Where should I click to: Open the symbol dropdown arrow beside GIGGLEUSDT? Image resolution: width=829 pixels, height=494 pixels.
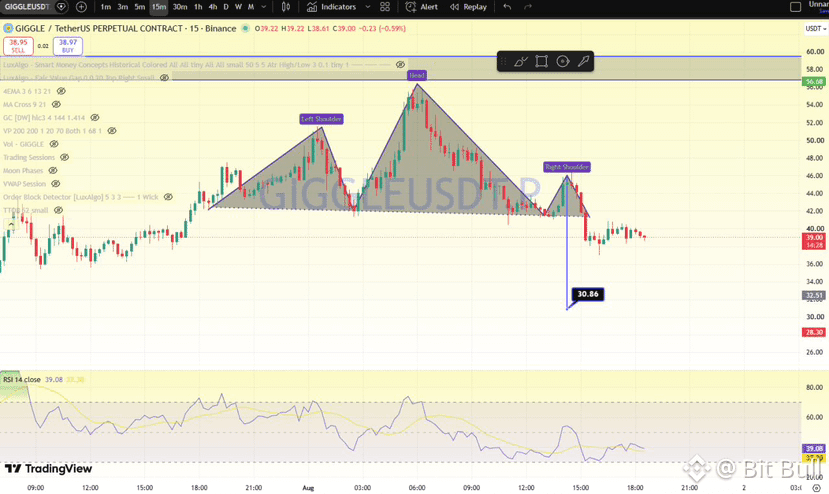point(62,7)
